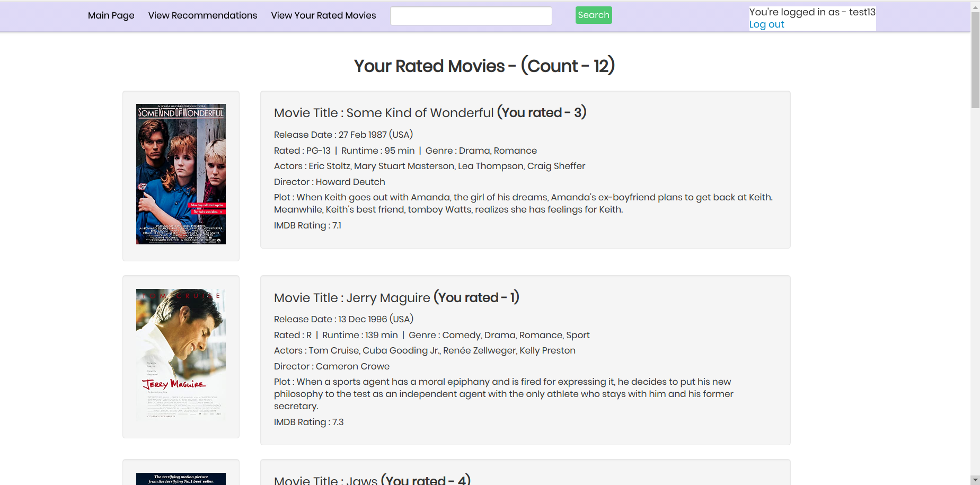Click the Your Rated Movies page heading
Image resolution: width=980 pixels, height=485 pixels.
click(484, 66)
